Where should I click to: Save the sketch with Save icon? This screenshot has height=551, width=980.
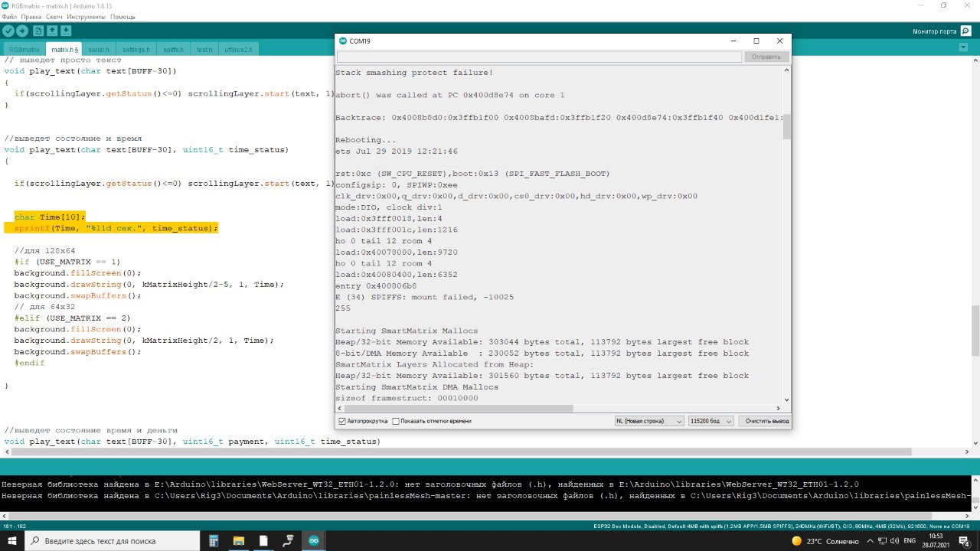coord(66,31)
